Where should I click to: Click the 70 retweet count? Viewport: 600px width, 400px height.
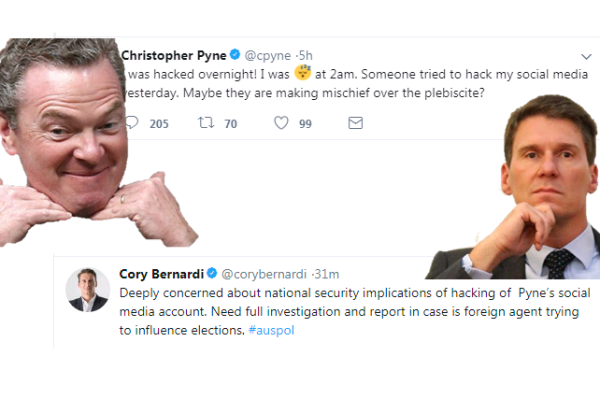(231, 124)
